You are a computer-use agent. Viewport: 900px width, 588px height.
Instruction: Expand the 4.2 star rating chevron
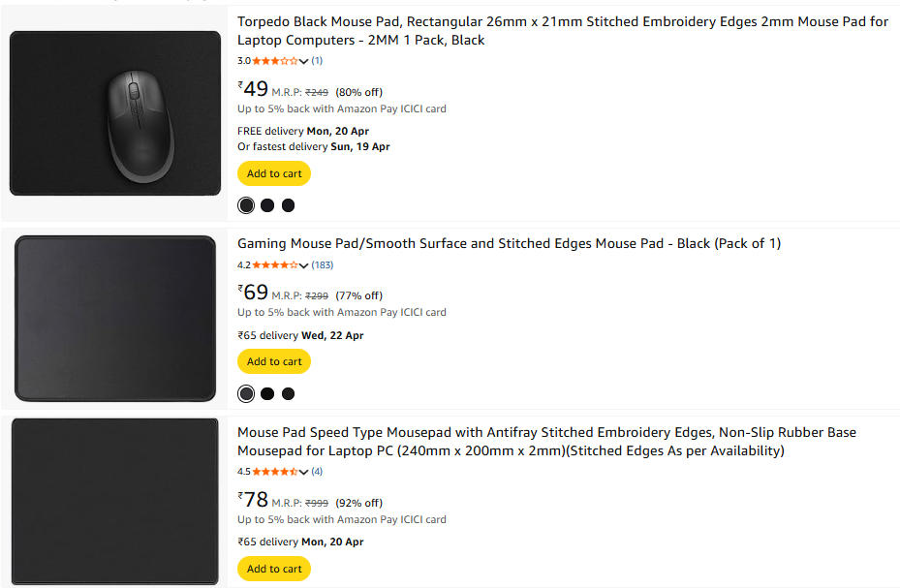coord(304,265)
